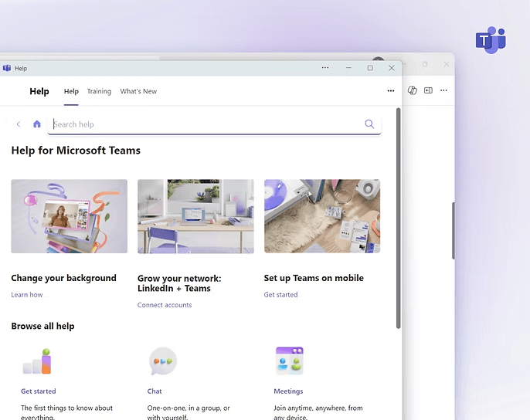Image resolution: width=530 pixels, height=420 pixels.
Task: Open more options ellipsis in background Teams window
Action: click(x=443, y=90)
